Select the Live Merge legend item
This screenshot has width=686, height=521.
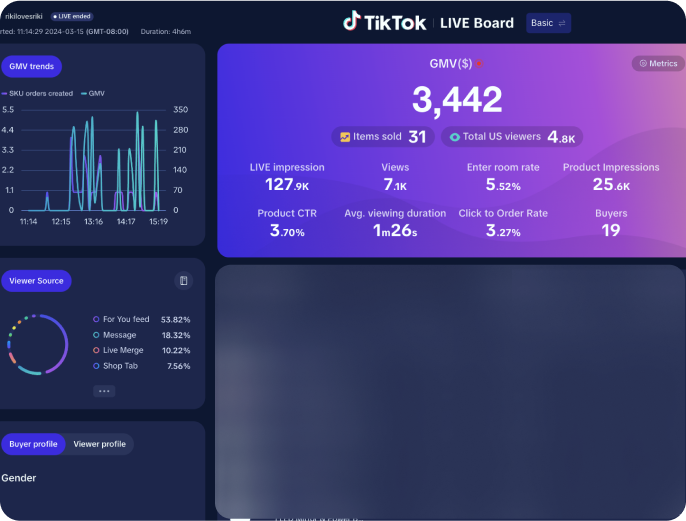pyautogui.click(x=118, y=350)
